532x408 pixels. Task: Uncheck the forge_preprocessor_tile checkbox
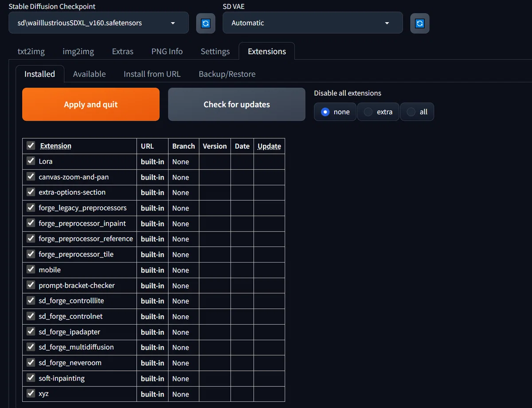click(31, 254)
